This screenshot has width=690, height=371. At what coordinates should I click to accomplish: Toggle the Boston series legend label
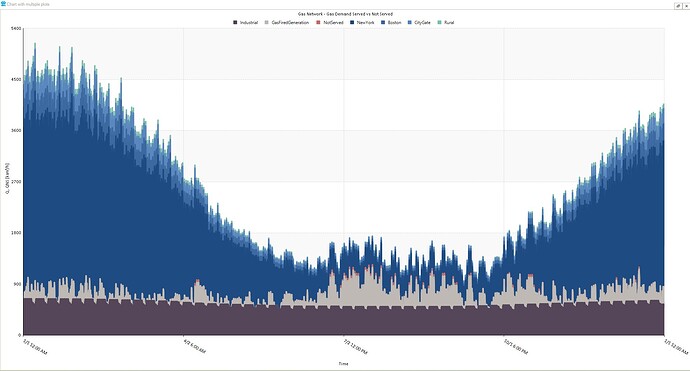[x=394, y=22]
